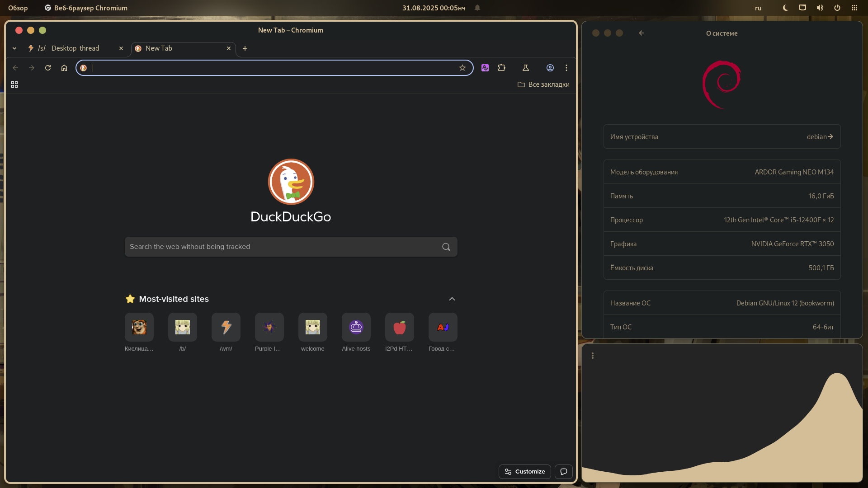The width and height of the screenshot is (868, 488).
Task: Click the profile avatar icon
Action: [550, 68]
